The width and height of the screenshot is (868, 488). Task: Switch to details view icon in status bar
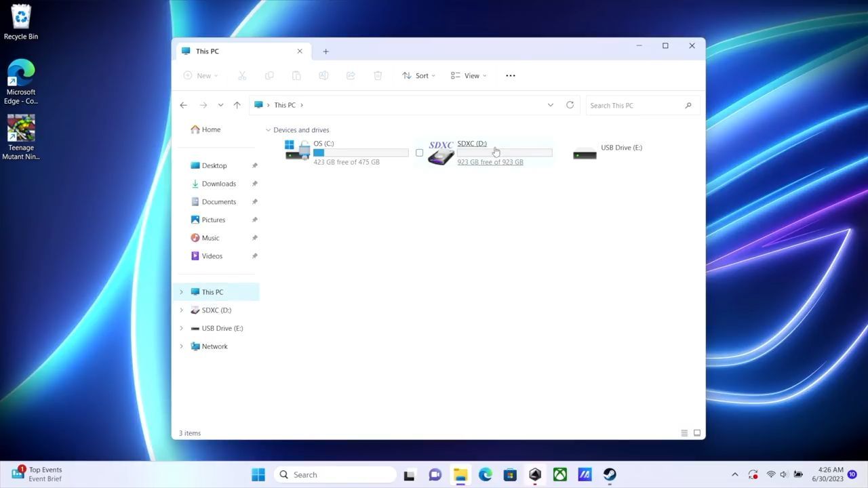(684, 433)
